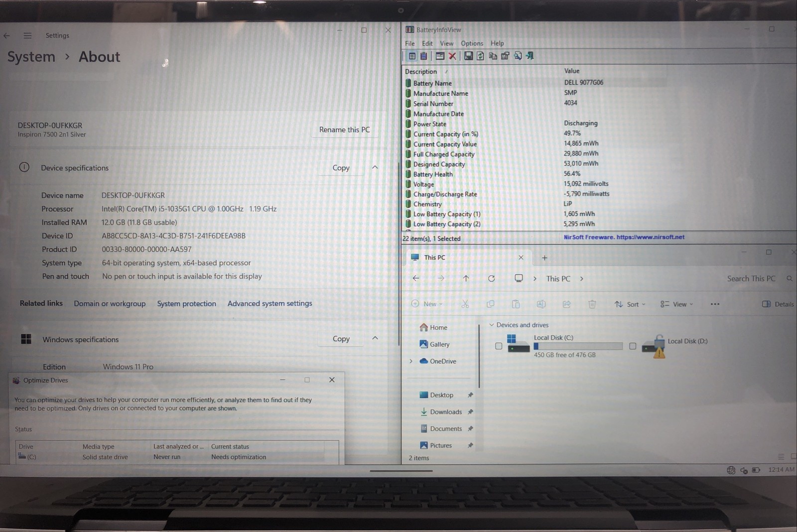Expand the OneDrive tree node

pos(411,361)
